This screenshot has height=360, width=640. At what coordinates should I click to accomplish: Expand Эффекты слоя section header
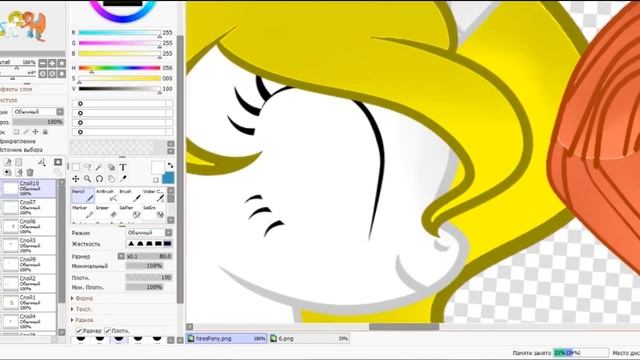[16, 89]
